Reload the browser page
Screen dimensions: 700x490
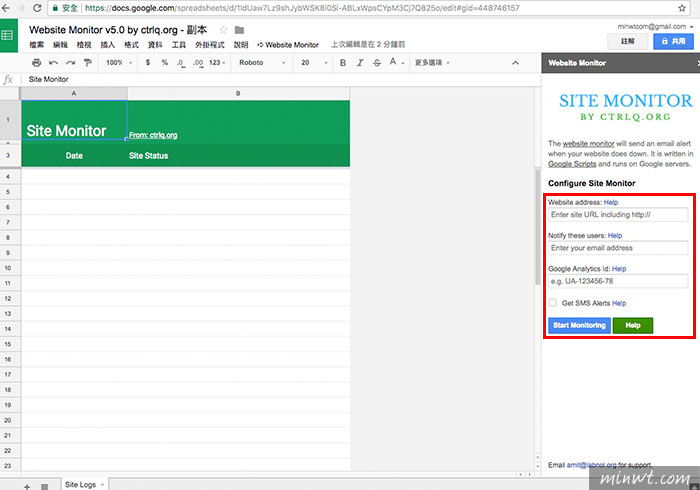click(37, 8)
